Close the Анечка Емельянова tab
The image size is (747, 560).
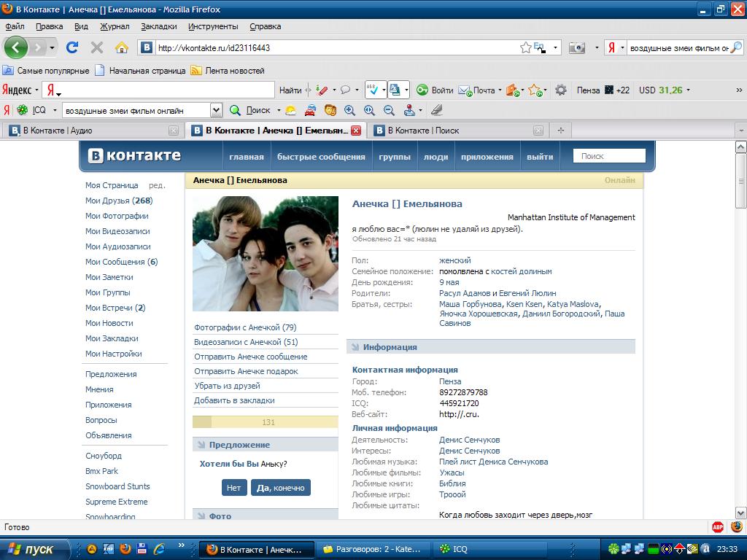click(x=356, y=131)
